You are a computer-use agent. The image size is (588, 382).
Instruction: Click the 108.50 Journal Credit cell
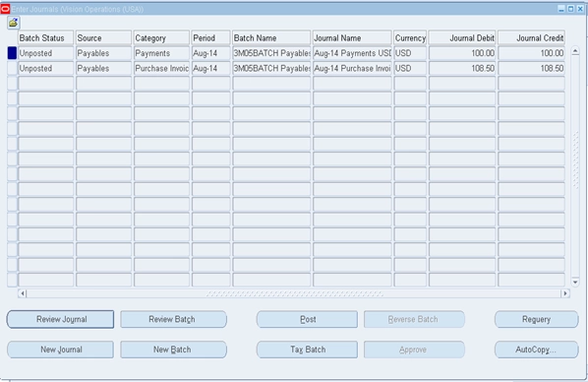(531, 68)
